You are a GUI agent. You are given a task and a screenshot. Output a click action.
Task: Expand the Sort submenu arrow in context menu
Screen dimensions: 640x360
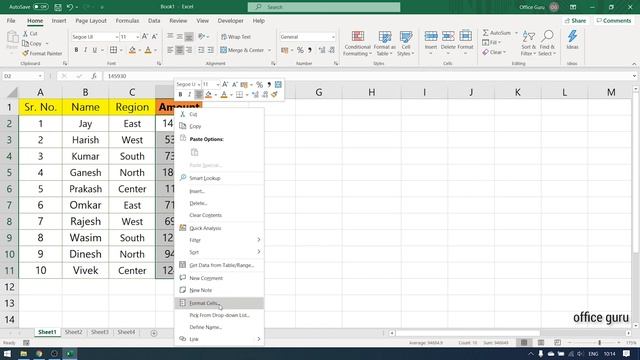point(258,252)
